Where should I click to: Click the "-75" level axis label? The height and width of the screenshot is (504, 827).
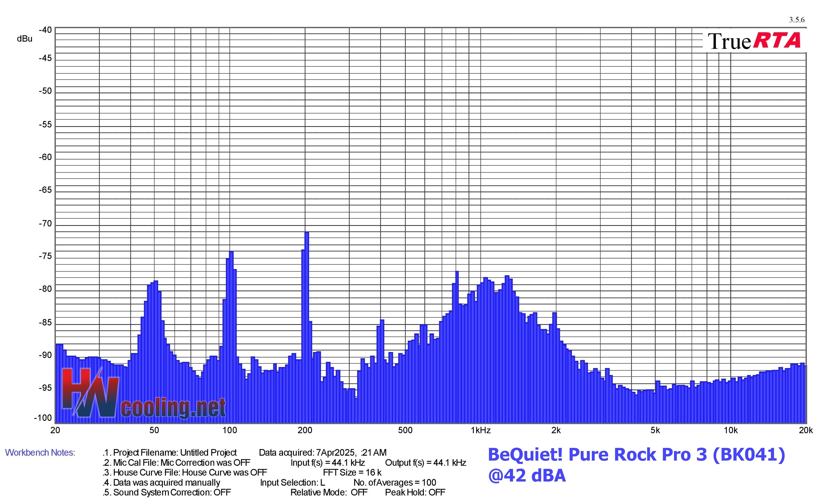click(x=45, y=256)
